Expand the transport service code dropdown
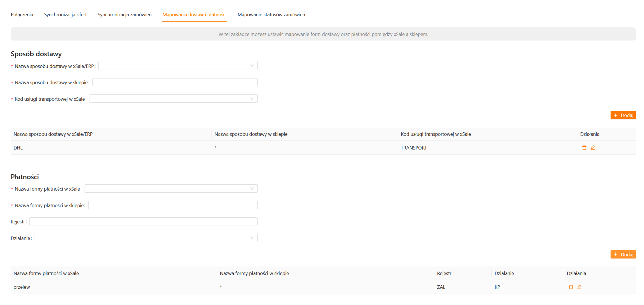Viewport: 644px width, 305px height. (x=173, y=99)
